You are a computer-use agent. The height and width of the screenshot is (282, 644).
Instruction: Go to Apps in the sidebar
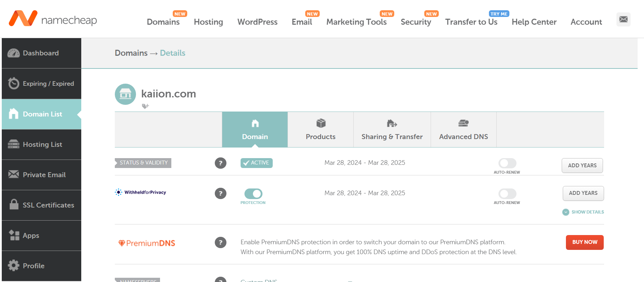click(x=41, y=235)
